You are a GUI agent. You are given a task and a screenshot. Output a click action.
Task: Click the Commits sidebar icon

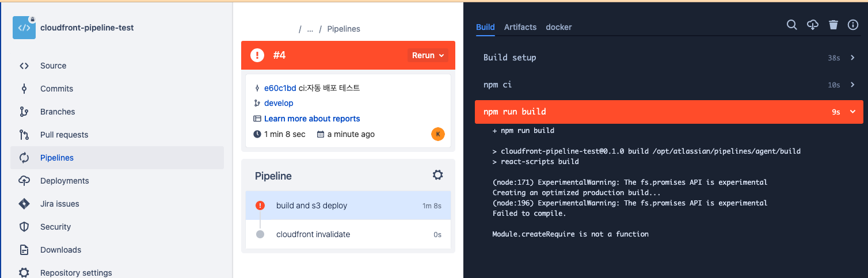24,89
